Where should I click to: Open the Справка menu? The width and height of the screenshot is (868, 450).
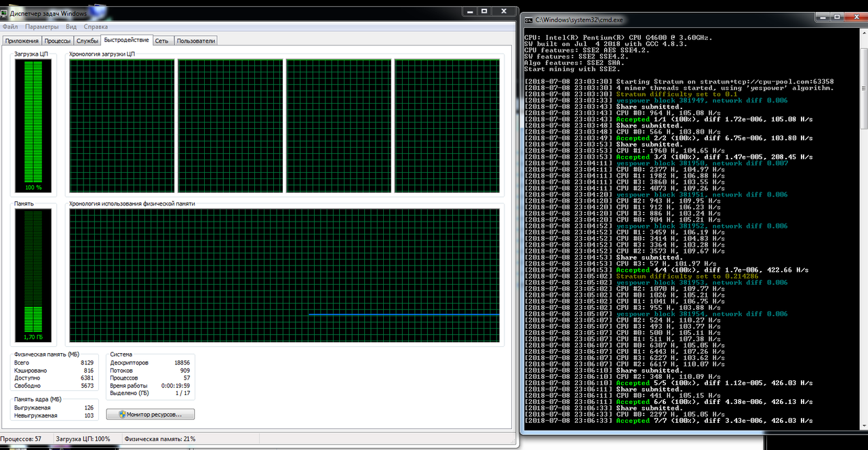coord(96,26)
